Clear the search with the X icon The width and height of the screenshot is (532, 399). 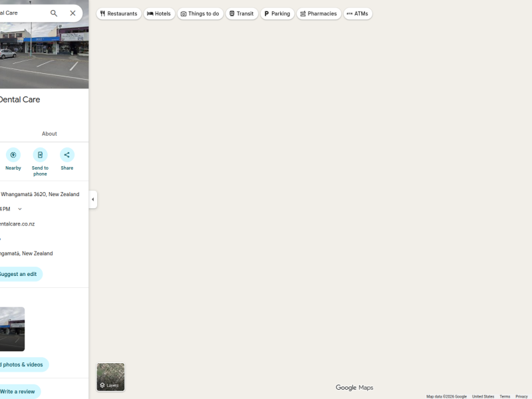click(x=72, y=13)
